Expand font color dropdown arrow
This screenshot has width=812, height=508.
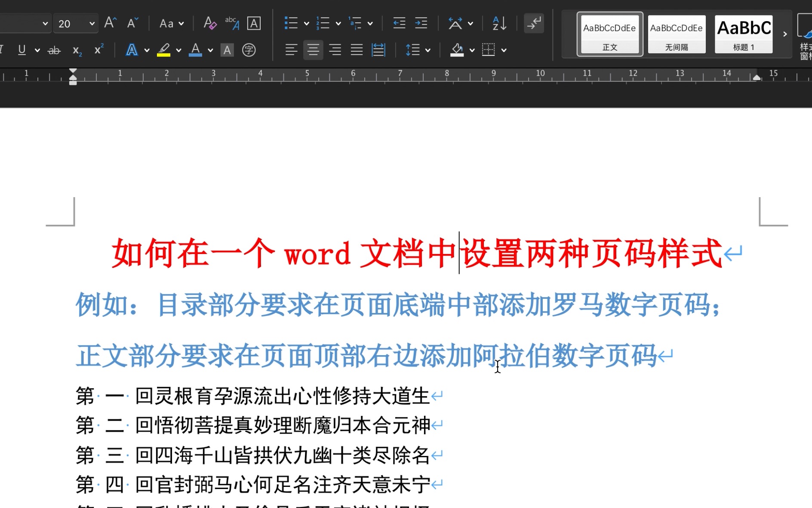coord(210,50)
